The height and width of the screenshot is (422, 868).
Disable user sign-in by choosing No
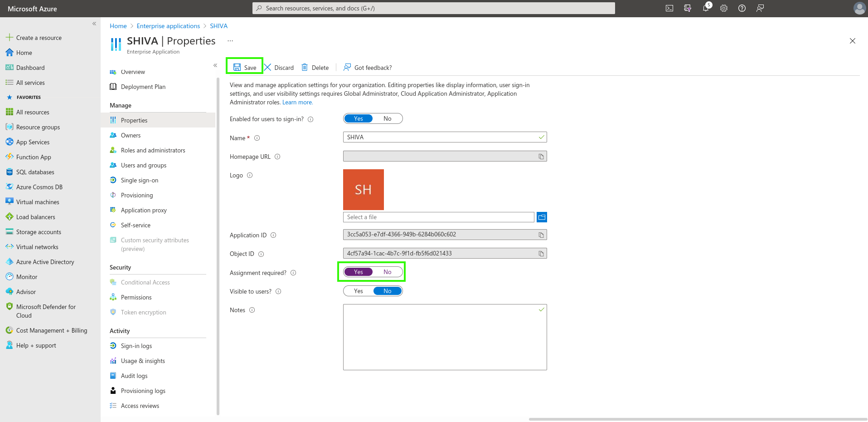point(387,118)
